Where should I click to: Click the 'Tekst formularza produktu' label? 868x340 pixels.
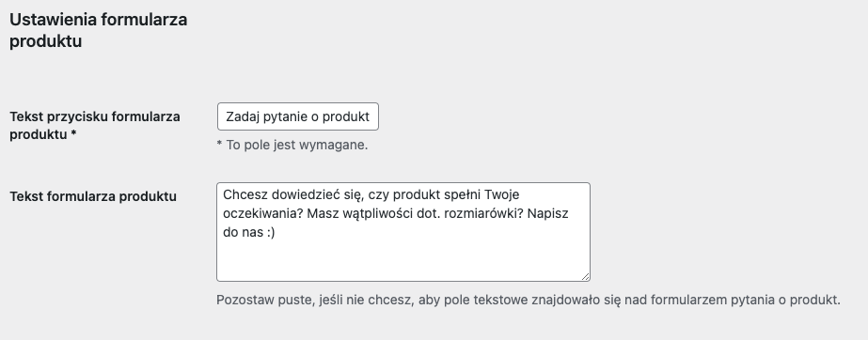(x=93, y=196)
